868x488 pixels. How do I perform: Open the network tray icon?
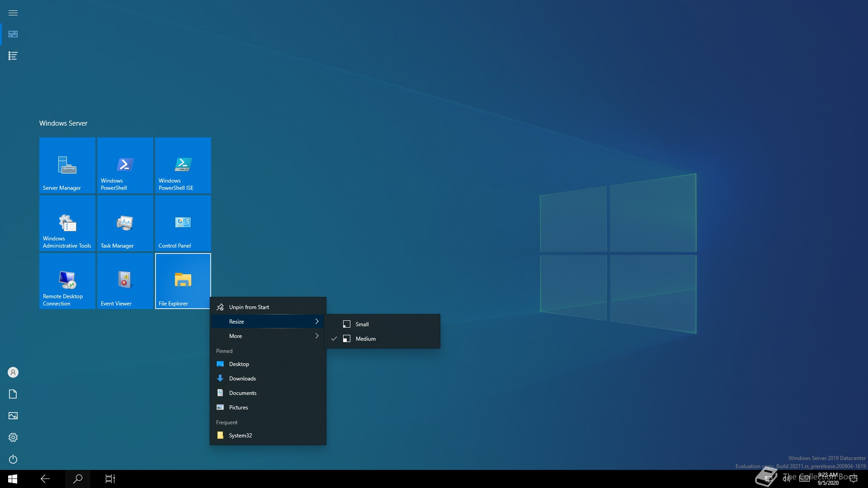(x=769, y=479)
